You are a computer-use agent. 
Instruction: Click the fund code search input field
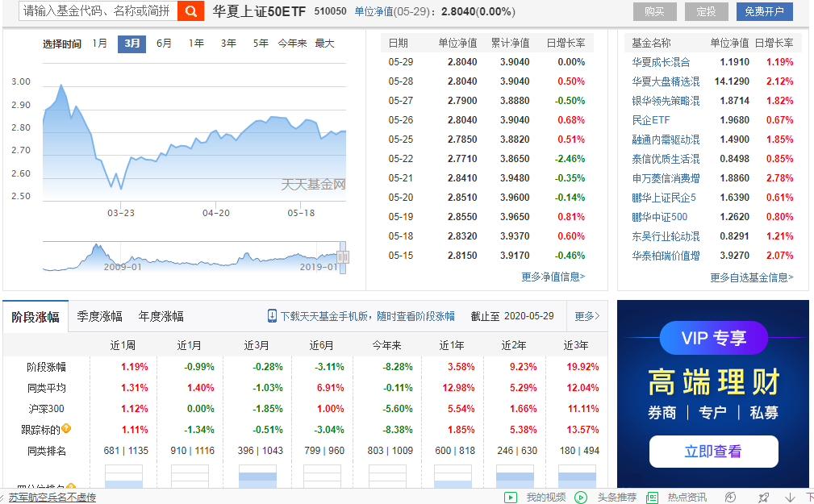[98, 11]
